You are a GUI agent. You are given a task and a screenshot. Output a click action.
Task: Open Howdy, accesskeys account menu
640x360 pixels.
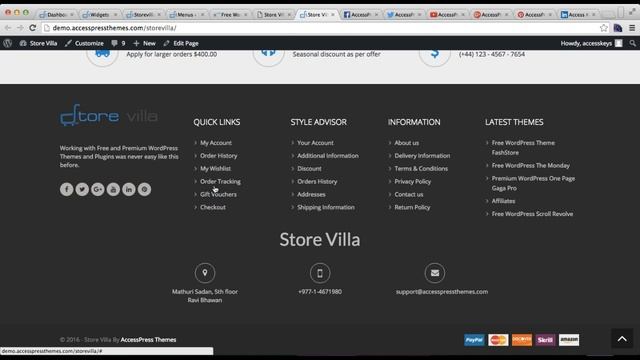591,43
